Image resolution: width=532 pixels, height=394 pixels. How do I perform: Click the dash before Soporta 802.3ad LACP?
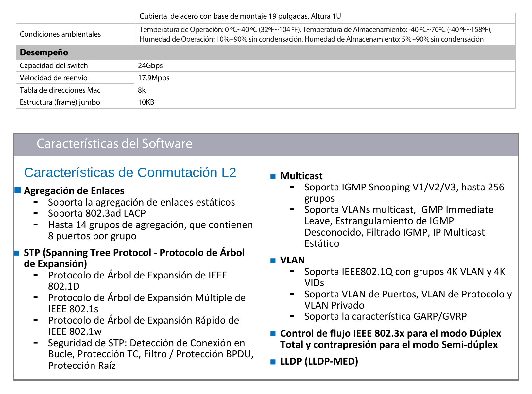tap(36, 213)
